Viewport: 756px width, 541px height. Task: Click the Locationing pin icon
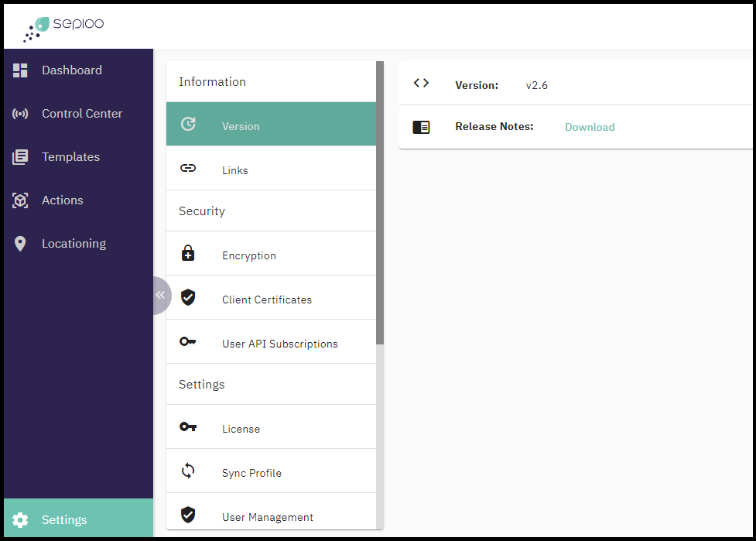point(20,244)
